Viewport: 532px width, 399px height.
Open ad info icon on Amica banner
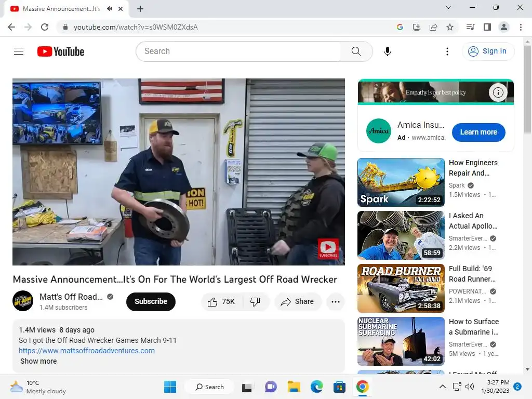[498, 92]
